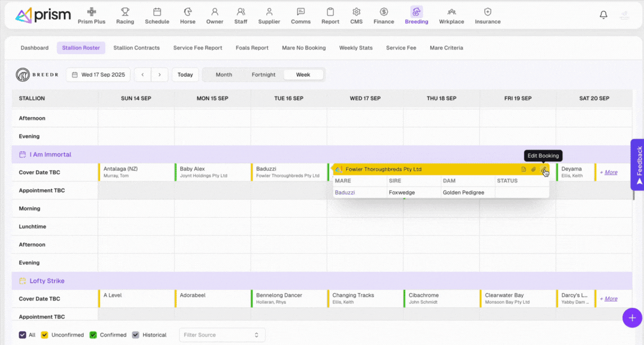Open the Finance module icon
The image size is (644, 345).
[x=383, y=12]
